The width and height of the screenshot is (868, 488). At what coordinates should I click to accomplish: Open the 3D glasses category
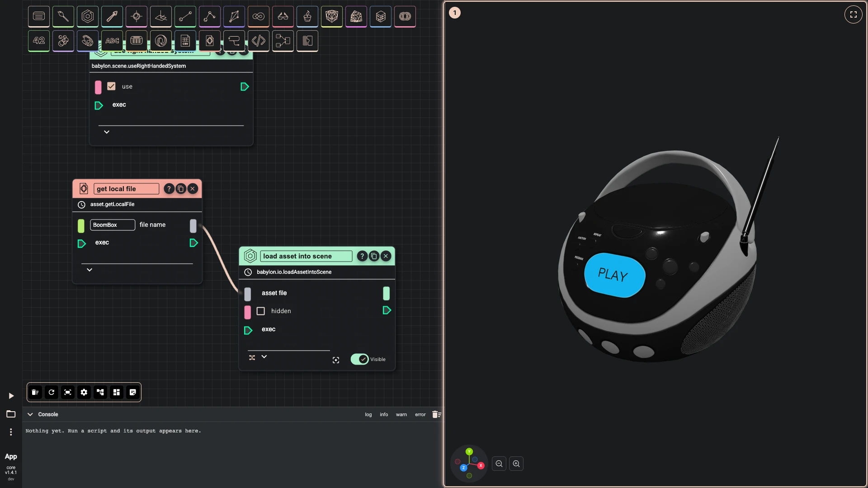click(283, 16)
